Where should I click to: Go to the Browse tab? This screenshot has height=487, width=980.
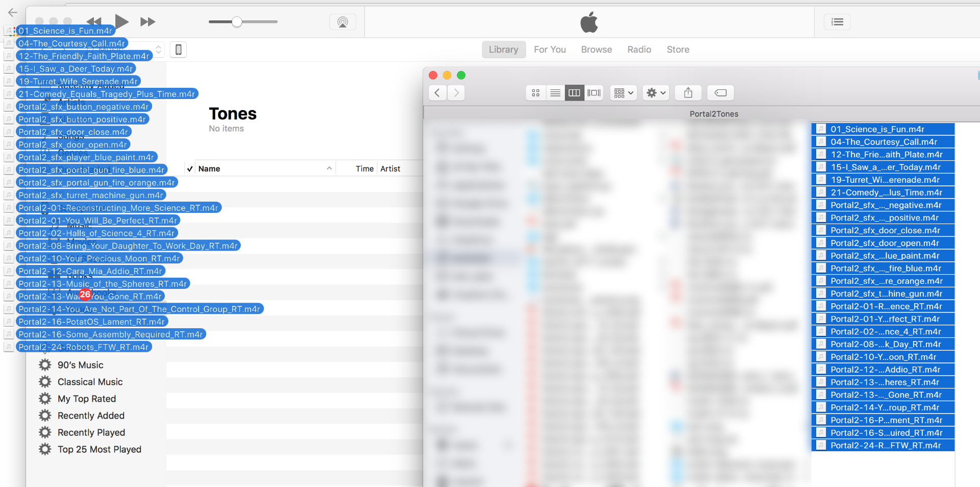coord(596,50)
